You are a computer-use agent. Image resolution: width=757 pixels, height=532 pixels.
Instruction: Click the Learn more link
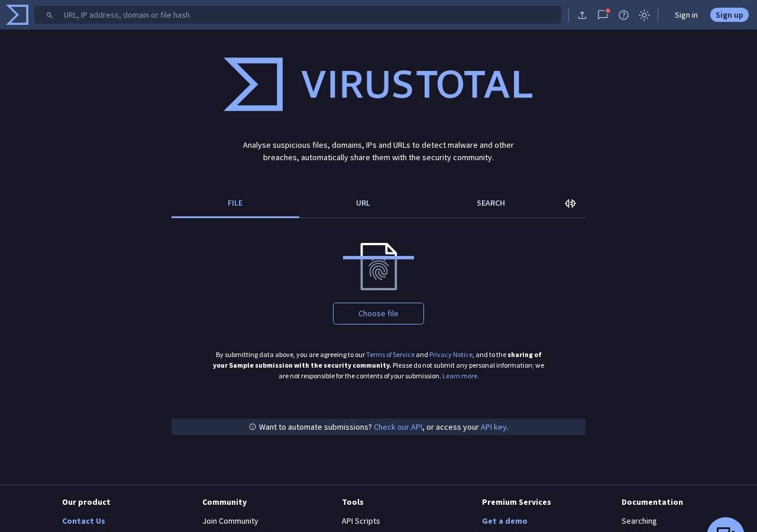coord(461,376)
